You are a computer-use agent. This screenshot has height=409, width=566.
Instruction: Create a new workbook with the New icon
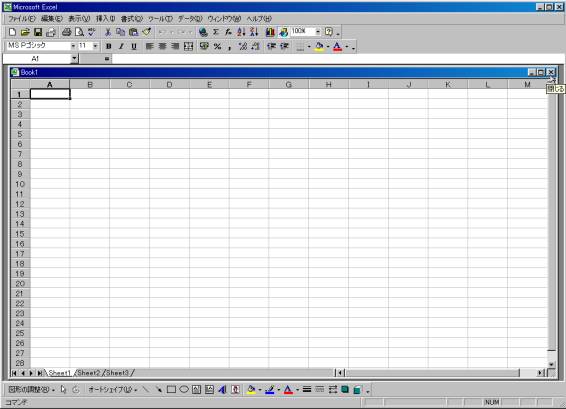(x=12, y=32)
